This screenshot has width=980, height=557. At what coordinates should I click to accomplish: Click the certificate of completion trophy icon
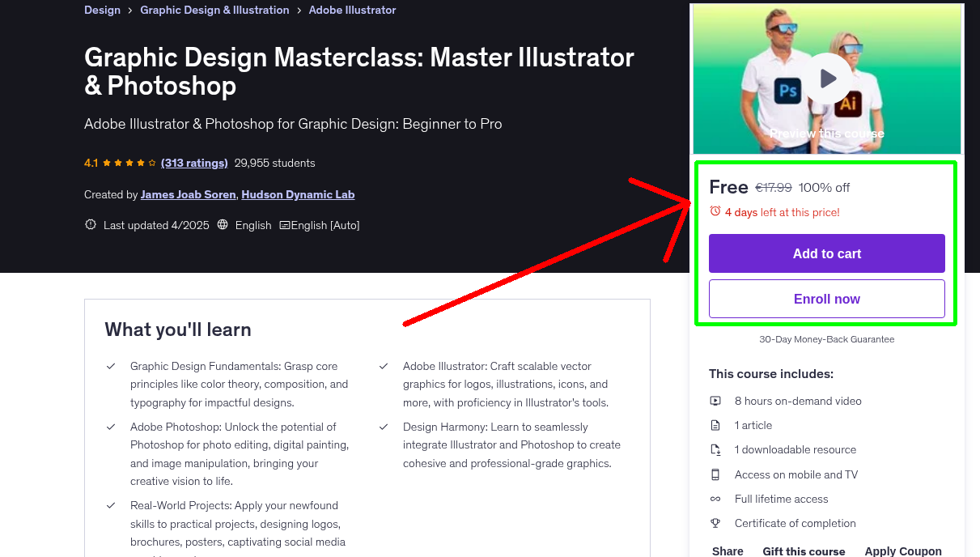715,523
